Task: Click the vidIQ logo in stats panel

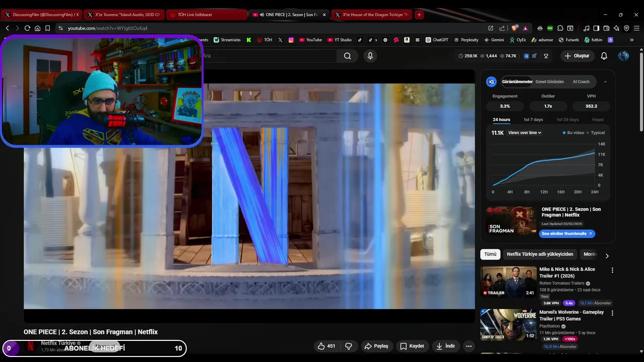Action: [x=492, y=81]
